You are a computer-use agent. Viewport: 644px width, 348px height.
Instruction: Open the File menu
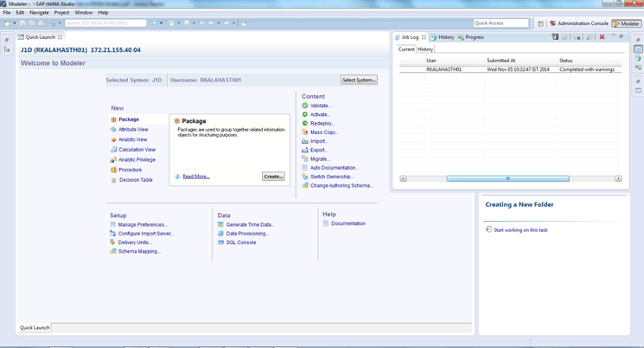point(7,12)
